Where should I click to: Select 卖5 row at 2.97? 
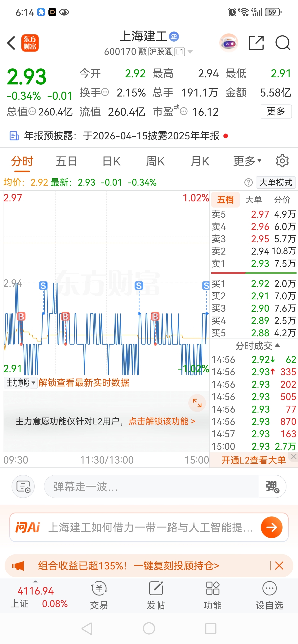pos(253,214)
